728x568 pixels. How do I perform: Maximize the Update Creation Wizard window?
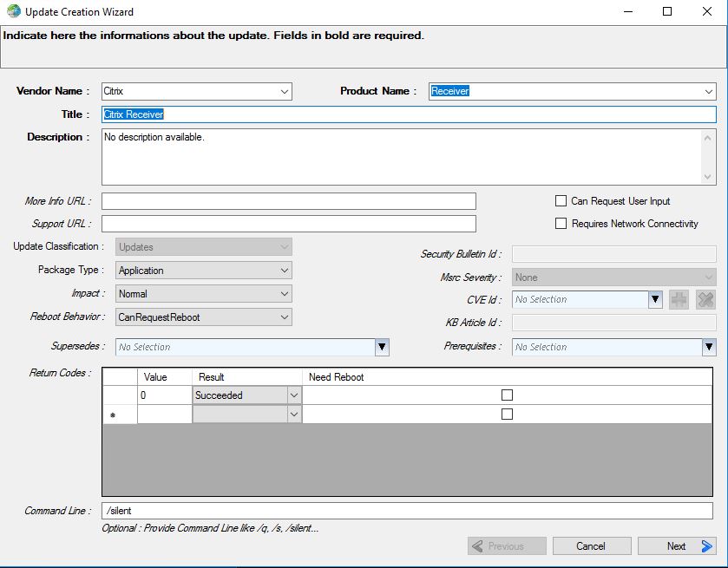click(x=667, y=11)
